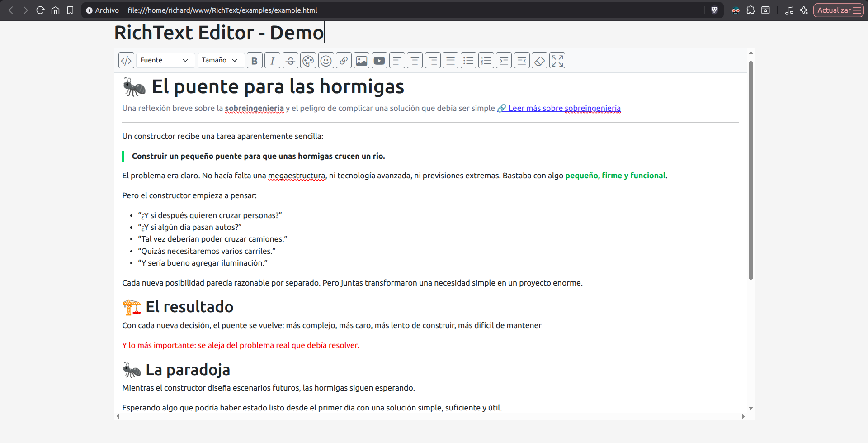The width and height of the screenshot is (868, 443).
Task: Click green text 'pequeño, firme y funcional'
Action: click(x=615, y=176)
